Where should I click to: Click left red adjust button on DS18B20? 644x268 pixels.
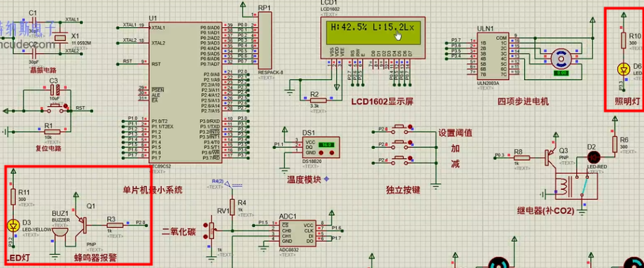(321, 153)
